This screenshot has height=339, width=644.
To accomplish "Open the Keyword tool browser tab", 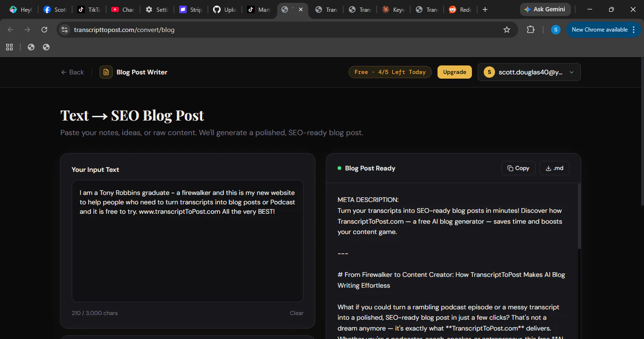I will pyautogui.click(x=393, y=9).
